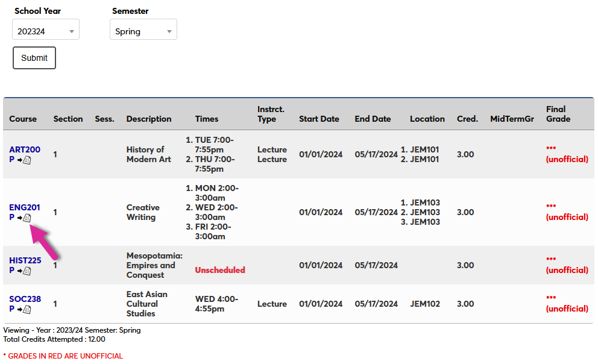This screenshot has height=364, width=598.
Task: Click the Course column header
Action: click(x=22, y=119)
